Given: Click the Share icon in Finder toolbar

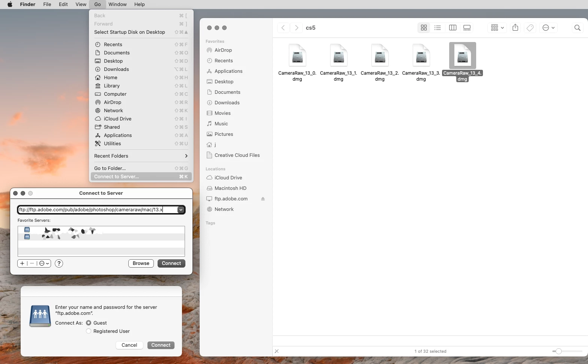Looking at the screenshot, I should tap(515, 28).
